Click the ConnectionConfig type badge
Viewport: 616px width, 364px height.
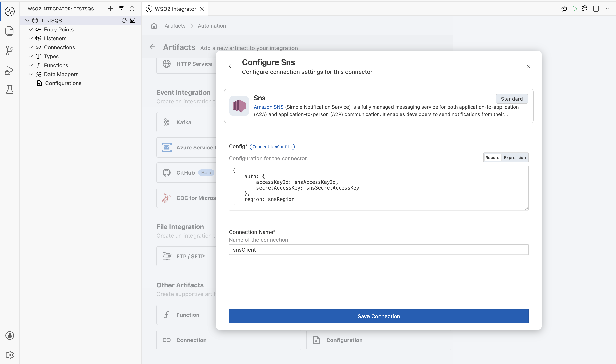point(272,147)
